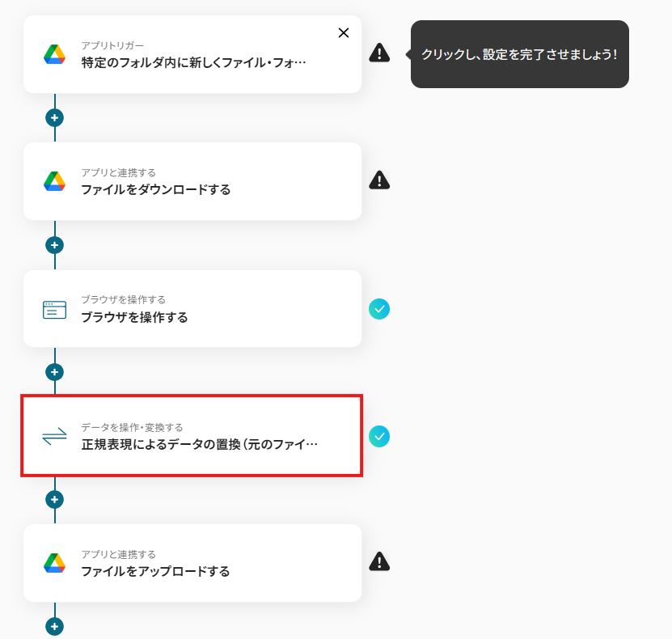Click the アプリトリガー label
This screenshot has width=672, height=639.
coord(112,45)
